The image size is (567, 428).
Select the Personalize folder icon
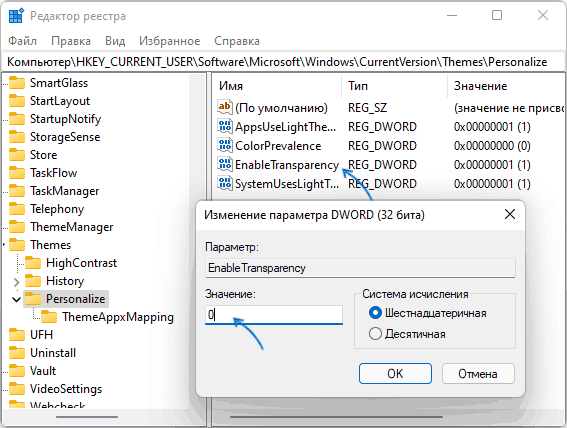pyautogui.click(x=33, y=299)
